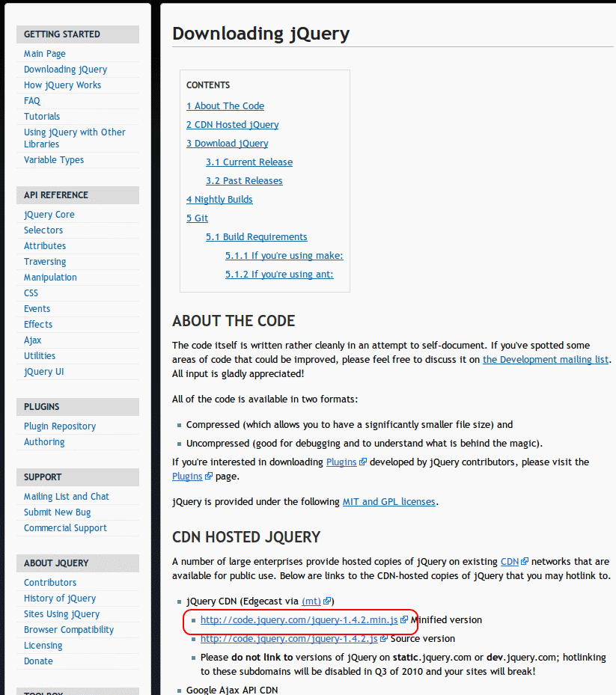Open the CDN link in paragraph
Image resolution: width=616 pixels, height=695 pixels.
[x=510, y=562]
